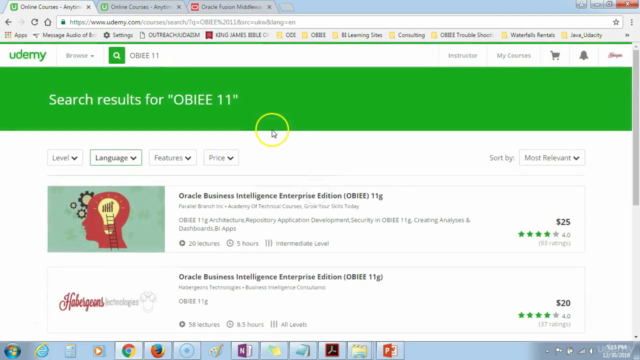Reload the current page
640x360 pixels.
point(35,22)
